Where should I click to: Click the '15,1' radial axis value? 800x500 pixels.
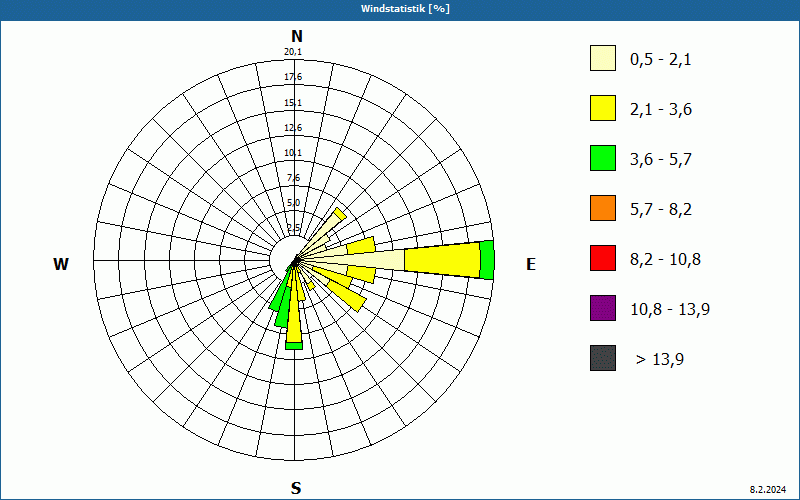[293, 103]
